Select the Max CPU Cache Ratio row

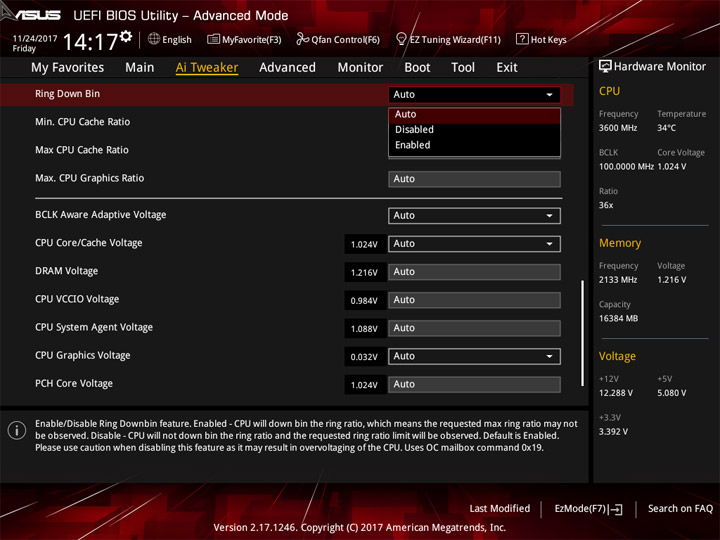pyautogui.click(x=82, y=150)
